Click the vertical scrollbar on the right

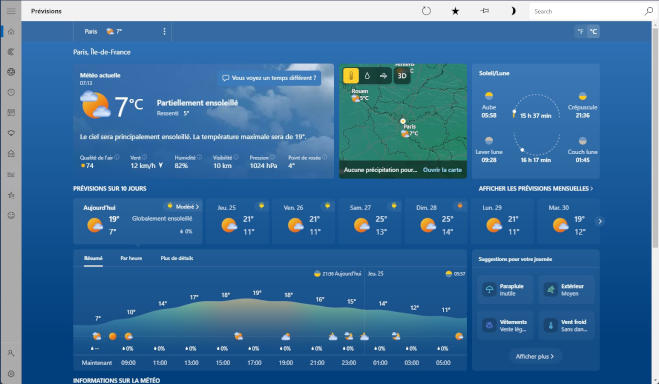point(655,134)
